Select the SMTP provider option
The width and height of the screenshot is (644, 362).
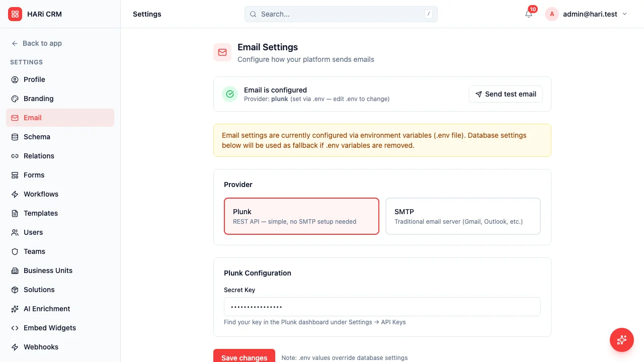tap(463, 216)
